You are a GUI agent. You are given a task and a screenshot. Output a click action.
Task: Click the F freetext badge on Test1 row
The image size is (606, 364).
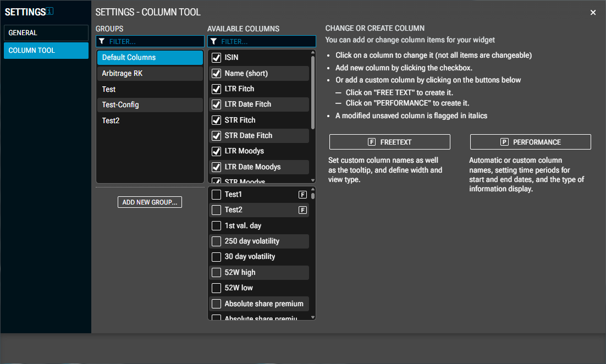(302, 194)
